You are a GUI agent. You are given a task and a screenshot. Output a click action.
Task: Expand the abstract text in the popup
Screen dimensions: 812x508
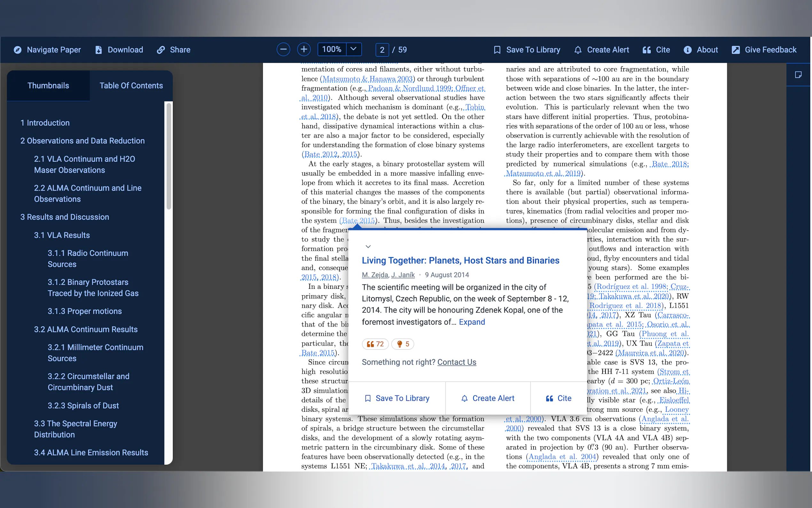(472, 322)
